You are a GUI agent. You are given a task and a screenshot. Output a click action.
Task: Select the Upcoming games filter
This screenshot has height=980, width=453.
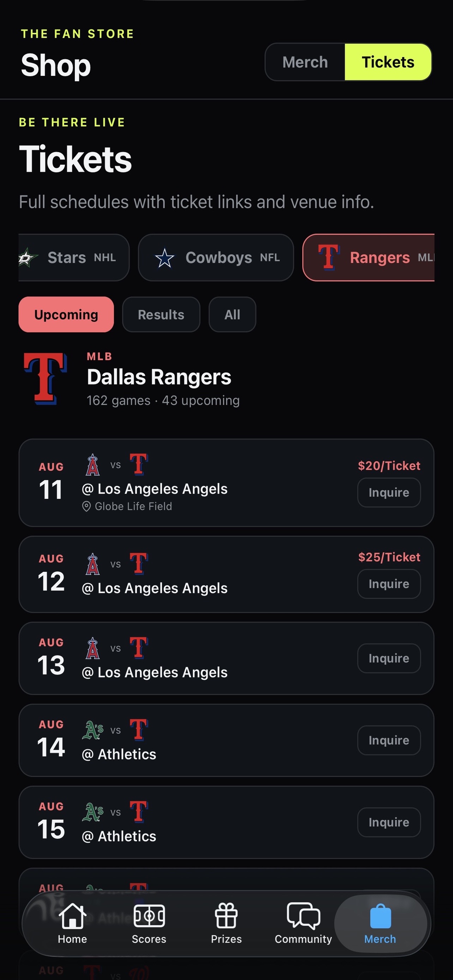click(66, 315)
